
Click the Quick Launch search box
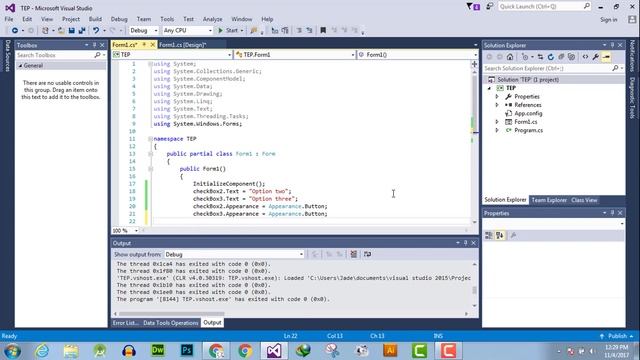pyautogui.click(x=544, y=6)
